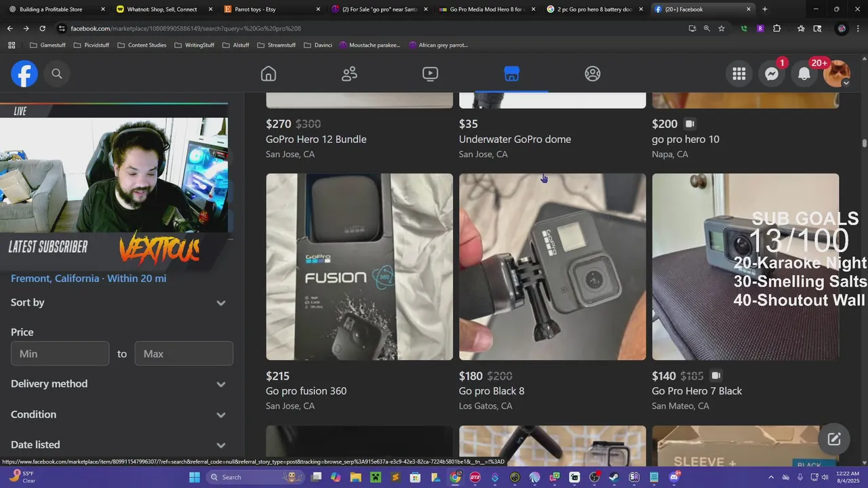Click the new message compose icon
Screen dimensions: 868x488
834,439
